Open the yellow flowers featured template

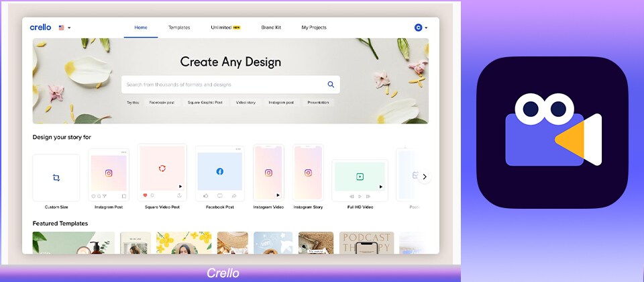[x=184, y=242]
